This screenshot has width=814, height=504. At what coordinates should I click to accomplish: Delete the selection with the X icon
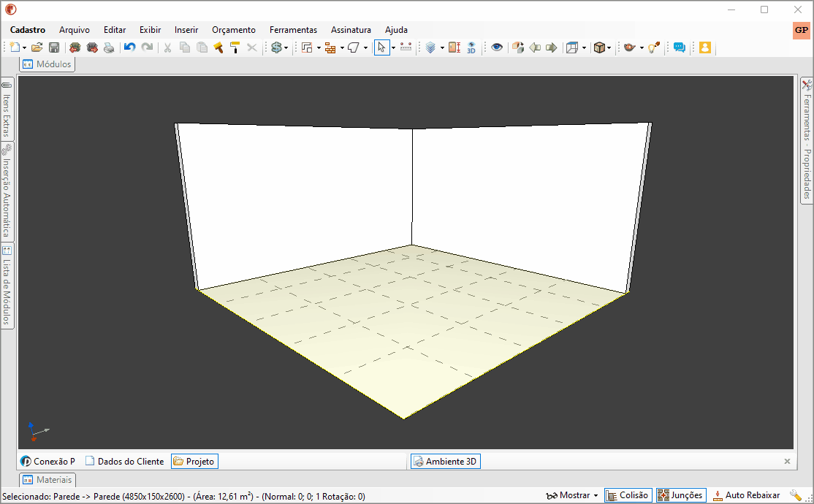[252, 47]
